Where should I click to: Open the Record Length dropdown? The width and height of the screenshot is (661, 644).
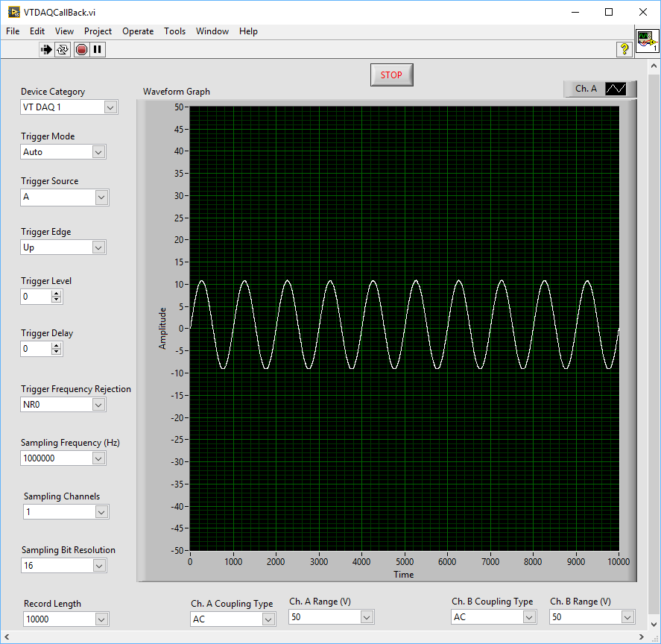pyautogui.click(x=101, y=619)
